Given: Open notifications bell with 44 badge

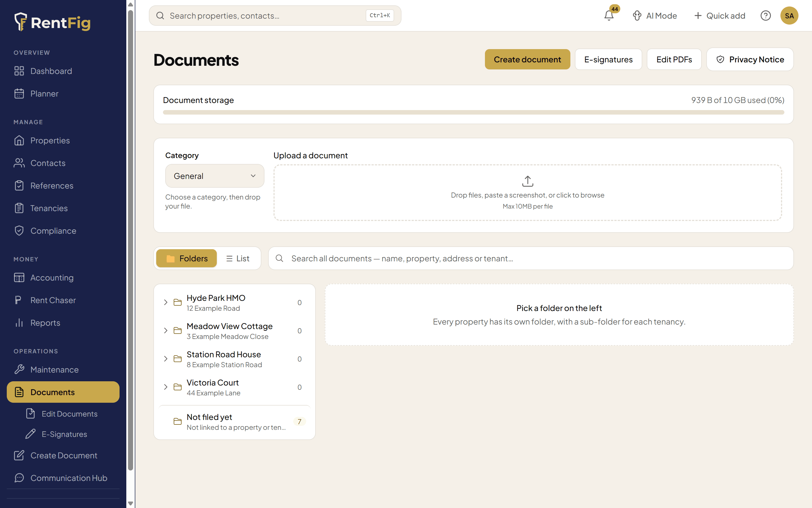Looking at the screenshot, I should coord(609,16).
